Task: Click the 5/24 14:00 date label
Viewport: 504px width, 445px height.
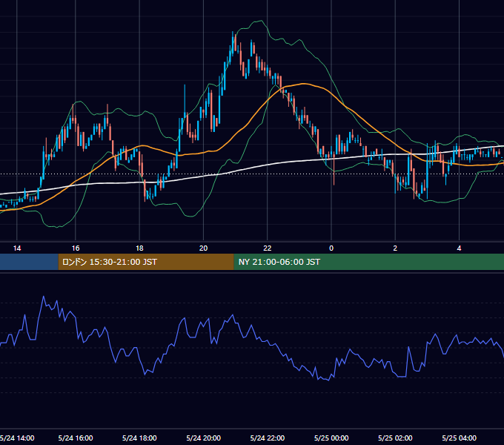Action: tap(17, 438)
